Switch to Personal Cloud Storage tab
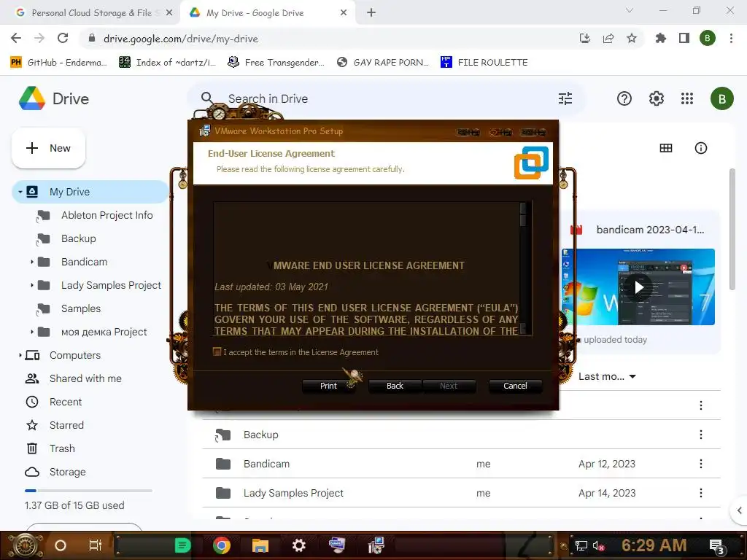 point(90,13)
